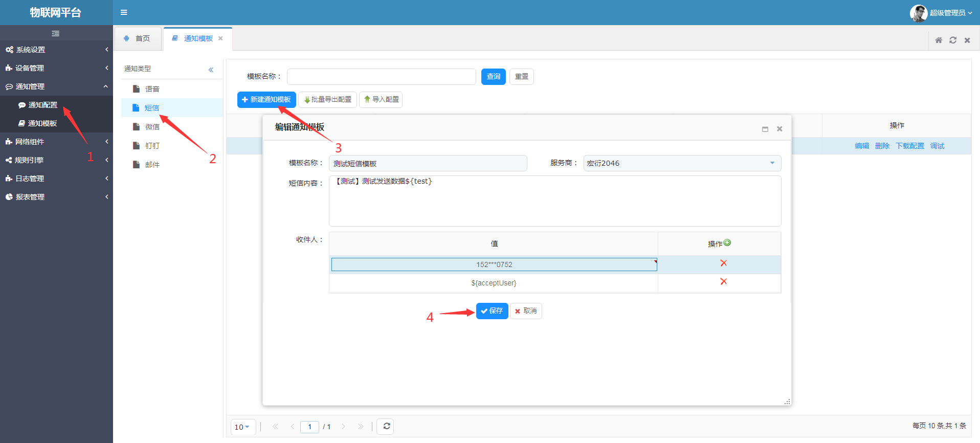The height and width of the screenshot is (443, 980).
Task: Click the green add recipient icon
Action: pyautogui.click(x=727, y=243)
